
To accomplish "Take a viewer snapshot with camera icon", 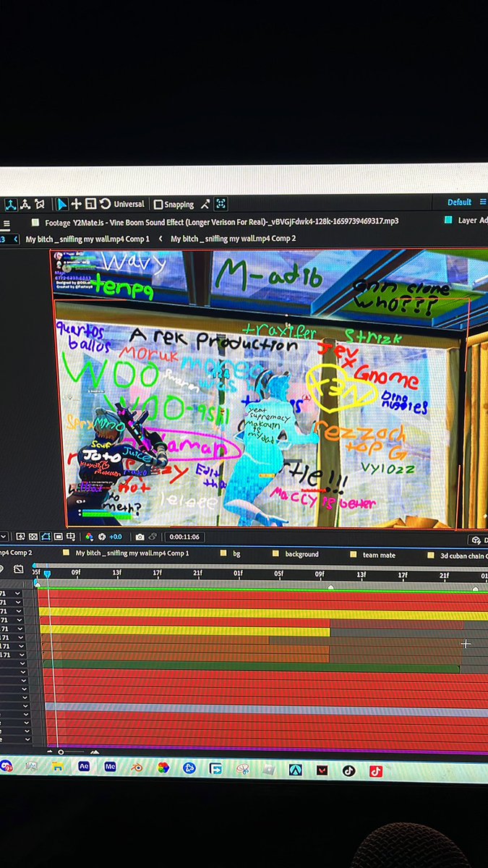I will [x=140, y=537].
